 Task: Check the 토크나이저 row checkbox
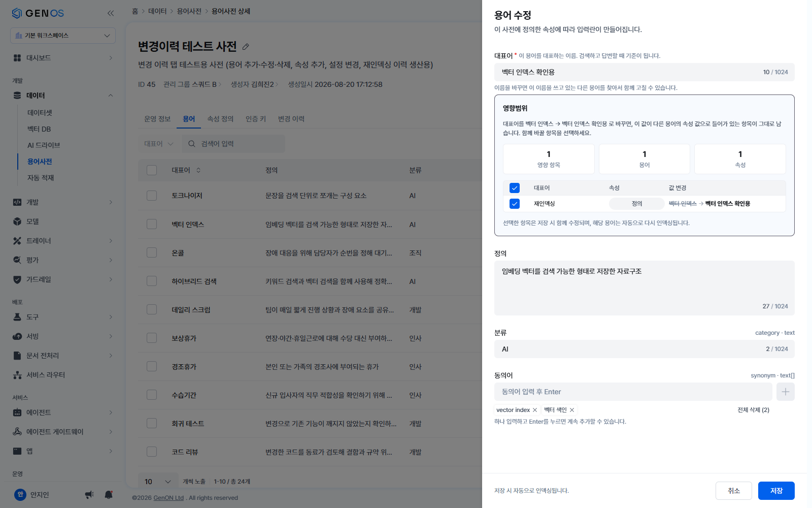(152, 196)
